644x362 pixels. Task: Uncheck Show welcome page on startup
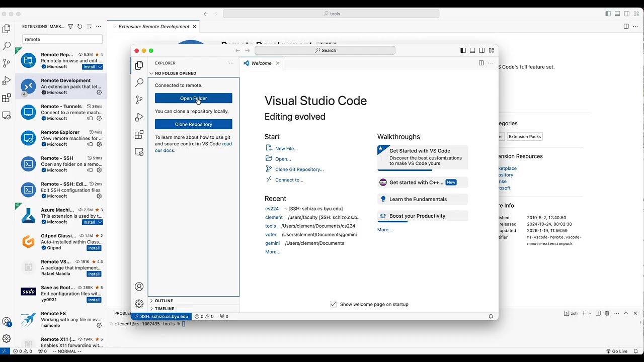click(x=333, y=304)
